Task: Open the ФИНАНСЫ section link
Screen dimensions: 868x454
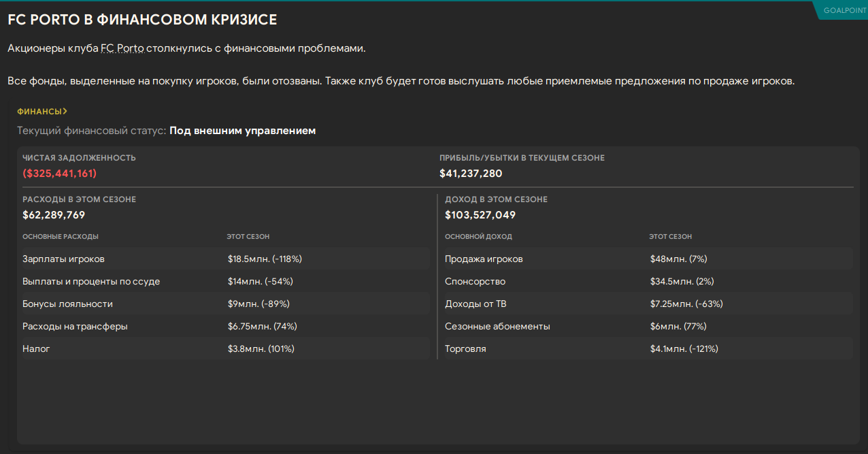Action: point(39,112)
